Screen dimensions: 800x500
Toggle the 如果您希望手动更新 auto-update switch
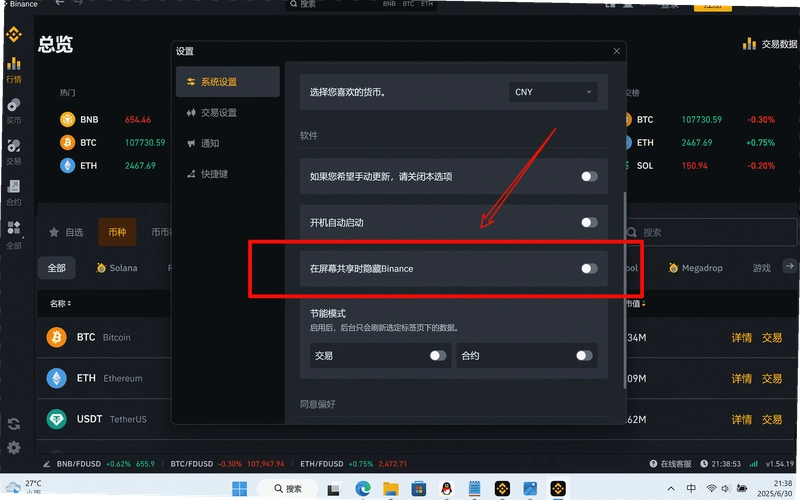click(589, 177)
